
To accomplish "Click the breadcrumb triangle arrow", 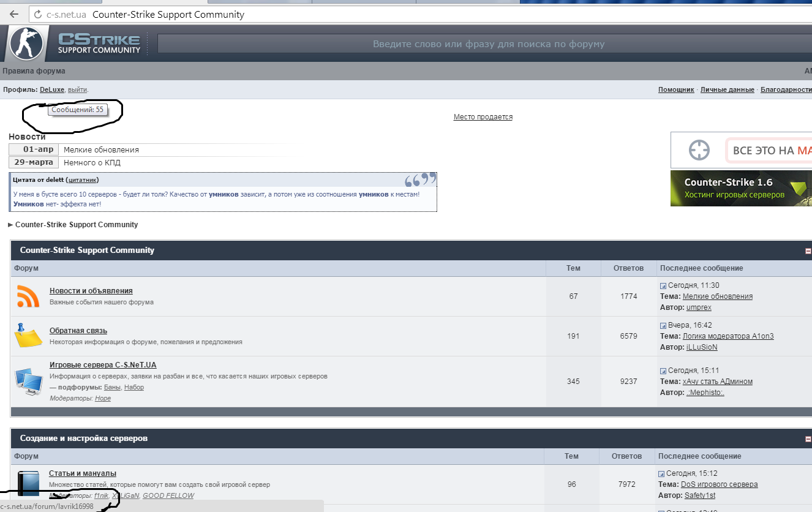I will (x=10, y=225).
